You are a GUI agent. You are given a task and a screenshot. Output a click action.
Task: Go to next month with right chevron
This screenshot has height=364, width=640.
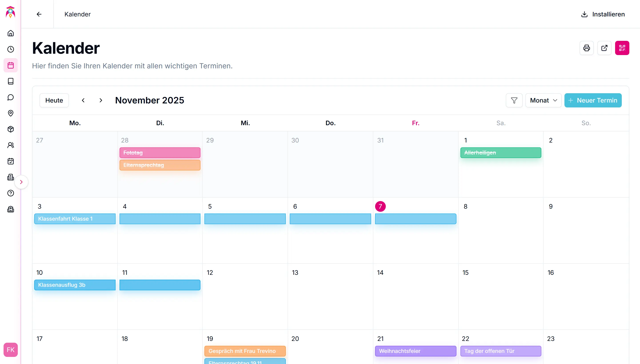[101, 101]
